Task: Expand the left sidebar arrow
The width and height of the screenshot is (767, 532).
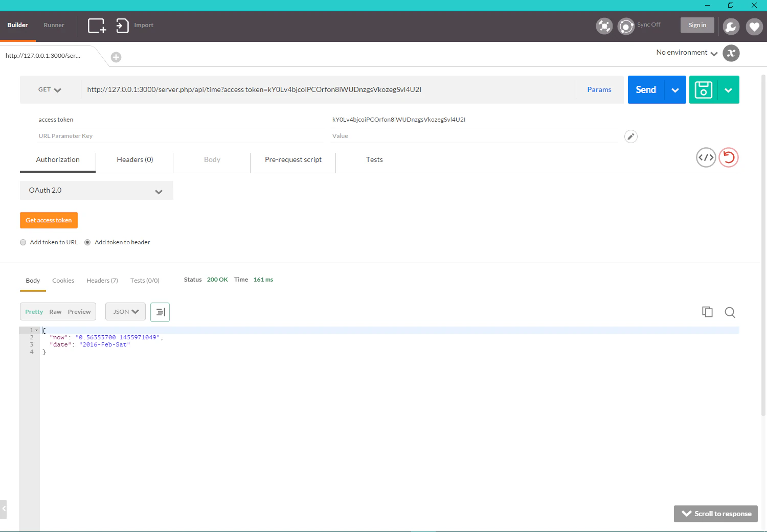Action: point(3,509)
